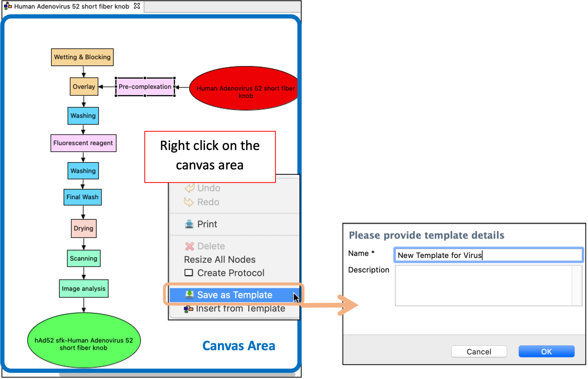This screenshot has width=588, height=379.
Task: Click the green download icon of Save as Template
Action: [x=189, y=295]
